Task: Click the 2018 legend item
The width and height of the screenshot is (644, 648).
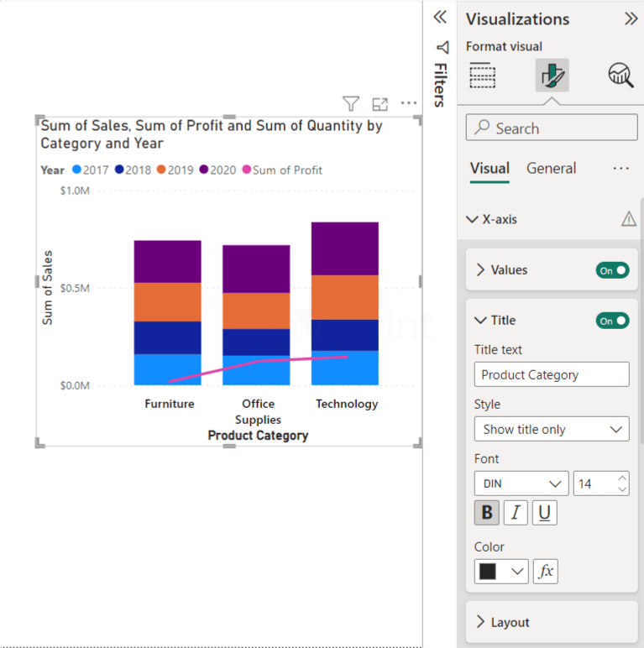Action: (133, 170)
